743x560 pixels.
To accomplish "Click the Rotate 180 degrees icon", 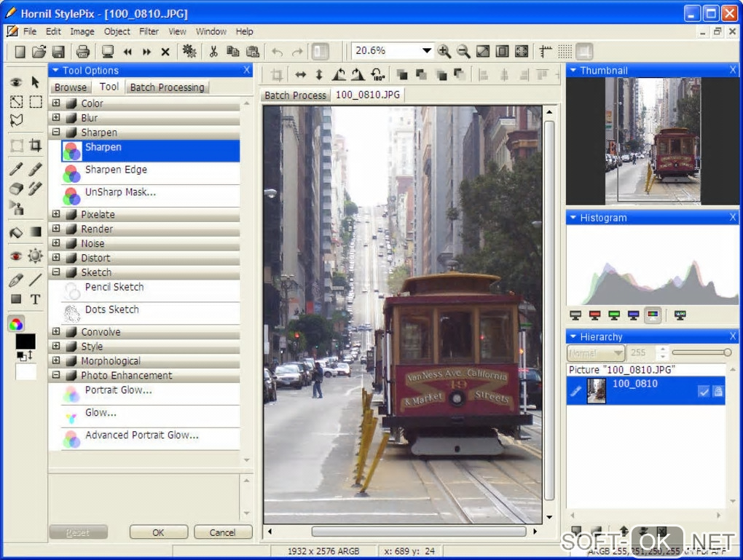I will (x=377, y=74).
